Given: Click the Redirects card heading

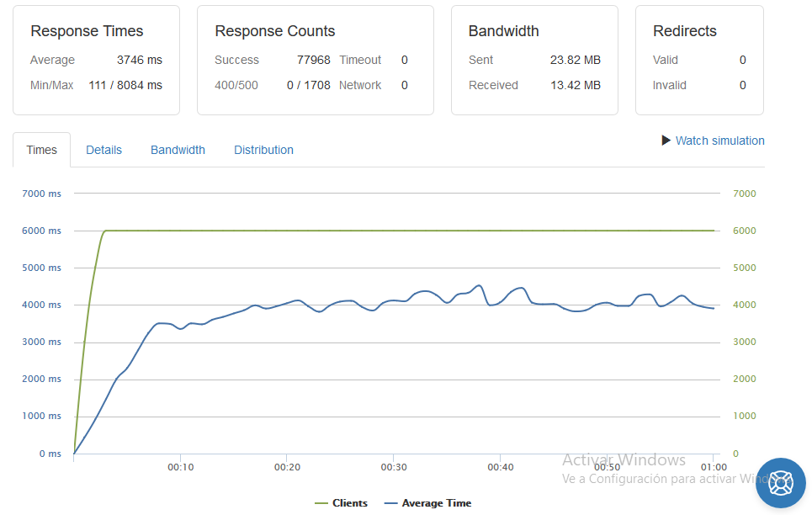Looking at the screenshot, I should [x=685, y=31].
